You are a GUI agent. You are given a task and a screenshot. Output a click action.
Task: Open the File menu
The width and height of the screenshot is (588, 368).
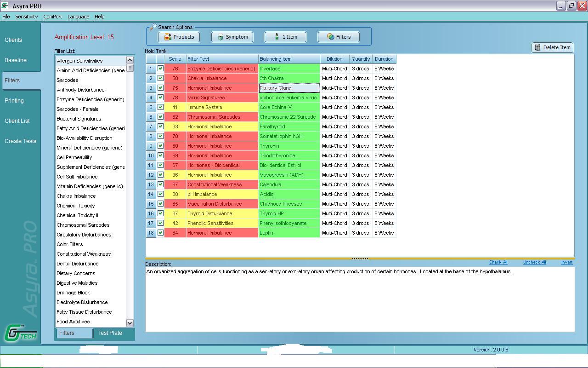[x=6, y=17]
